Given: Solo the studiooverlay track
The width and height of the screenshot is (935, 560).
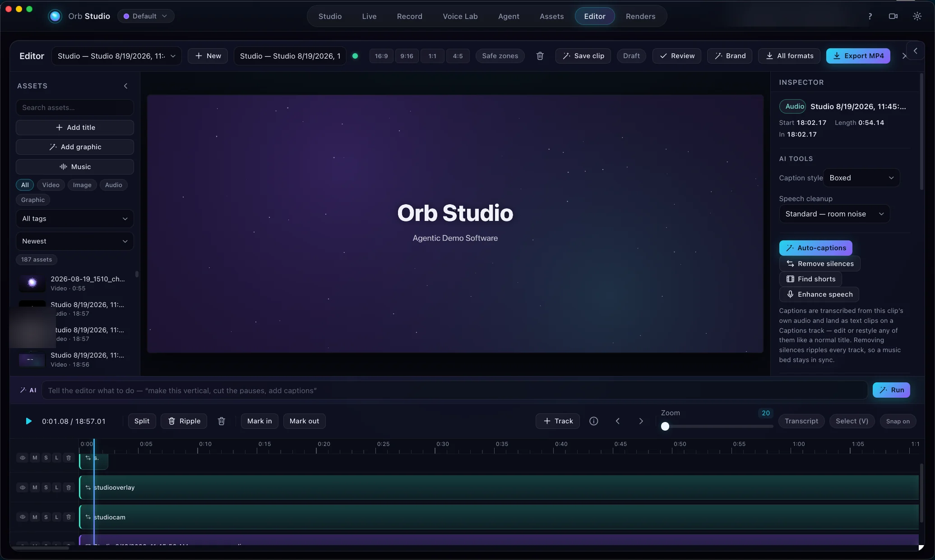Looking at the screenshot, I should pos(46,487).
